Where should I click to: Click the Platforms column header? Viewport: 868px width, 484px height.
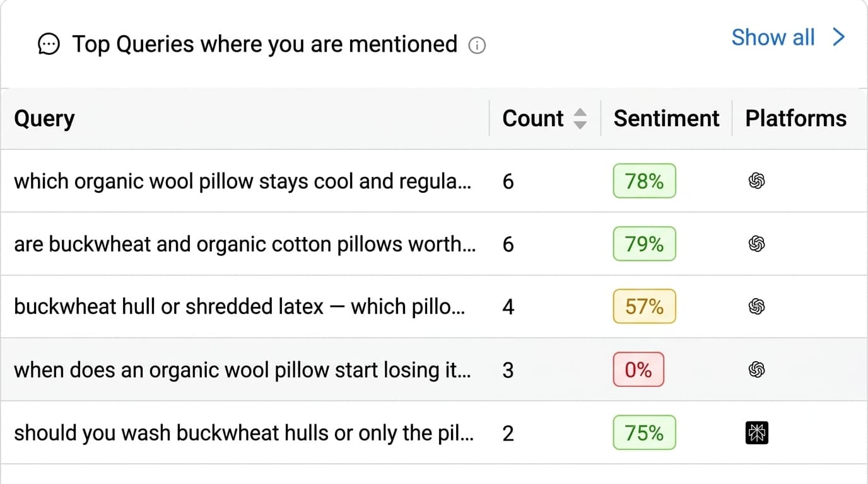point(796,118)
